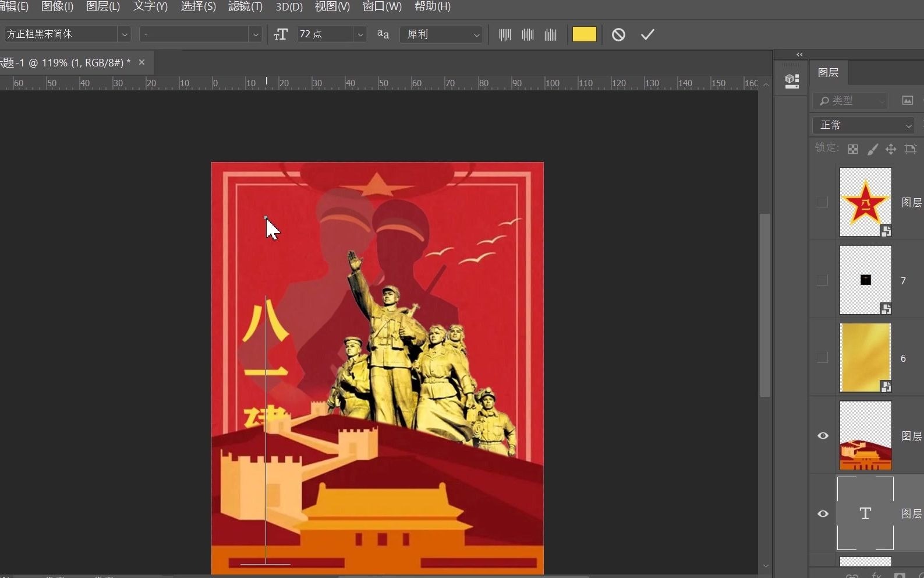
Task: Show layer 7
Action: pyautogui.click(x=822, y=280)
